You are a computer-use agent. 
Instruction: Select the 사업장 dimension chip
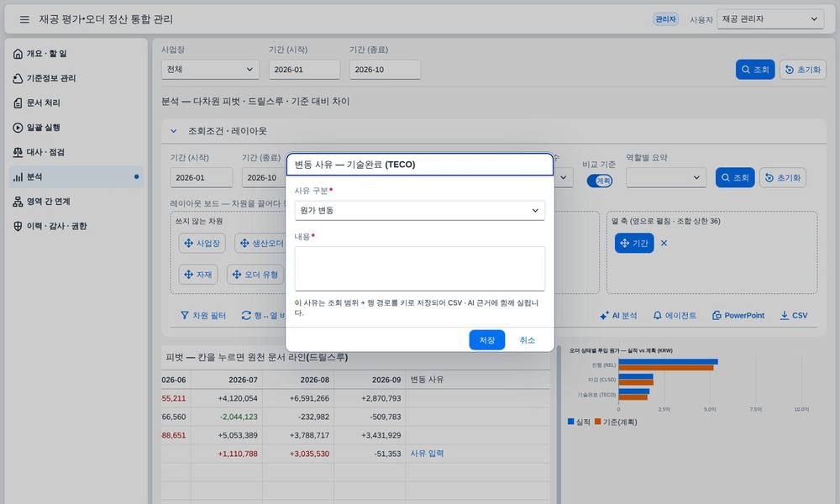(x=202, y=243)
